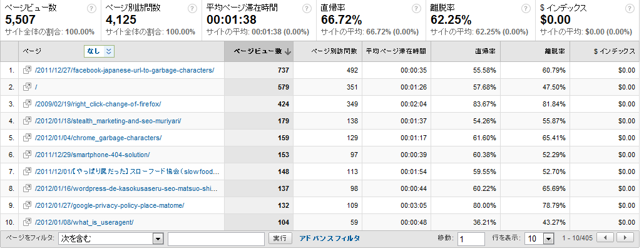Viewport: 644px width, 251px height.
Task: Open the なし dimension dropdown
Action: pos(100,51)
